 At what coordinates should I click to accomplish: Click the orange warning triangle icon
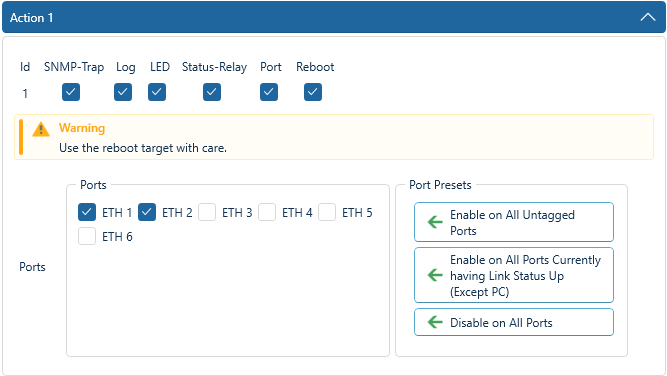point(41,129)
